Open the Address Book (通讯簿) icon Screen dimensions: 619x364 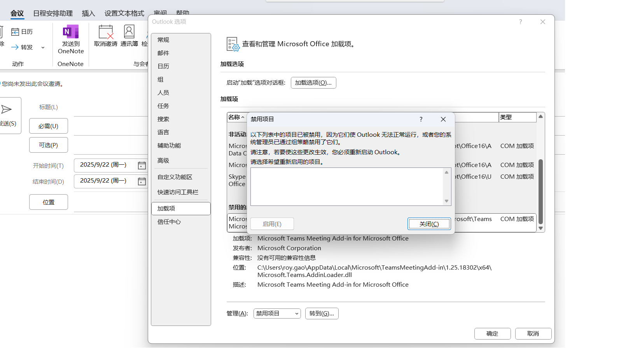pos(129,32)
